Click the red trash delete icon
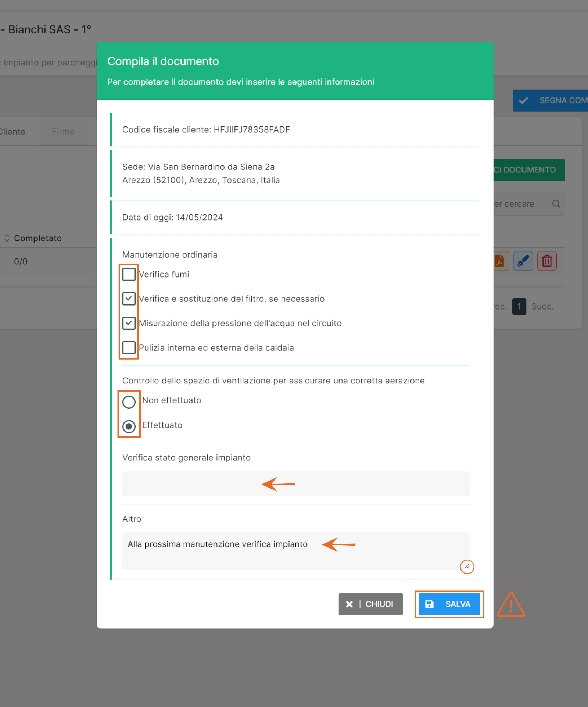The image size is (588, 707). (547, 261)
